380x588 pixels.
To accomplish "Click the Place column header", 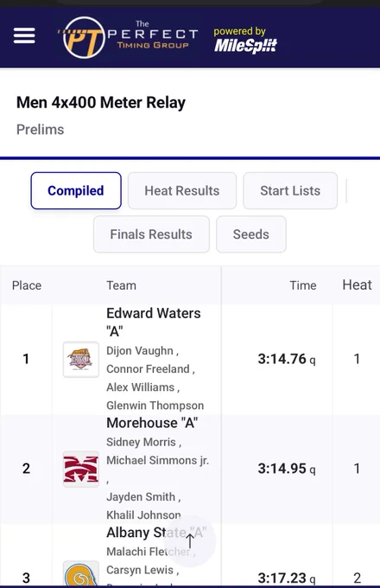I will click(27, 285).
